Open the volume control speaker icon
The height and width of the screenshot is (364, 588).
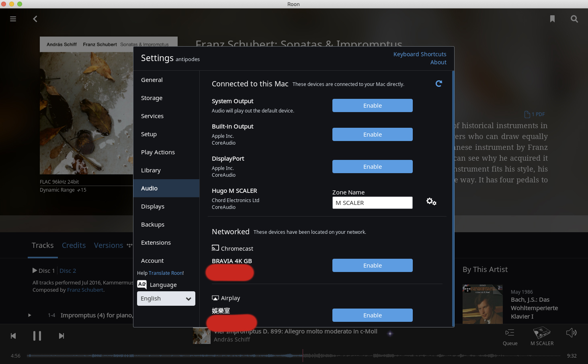click(x=571, y=333)
